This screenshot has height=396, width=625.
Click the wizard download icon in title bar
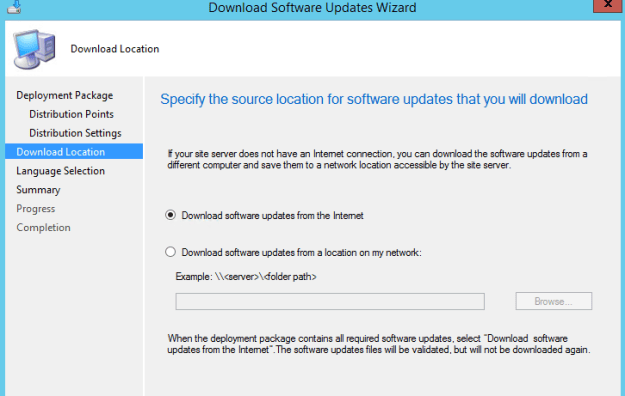(14, 7)
